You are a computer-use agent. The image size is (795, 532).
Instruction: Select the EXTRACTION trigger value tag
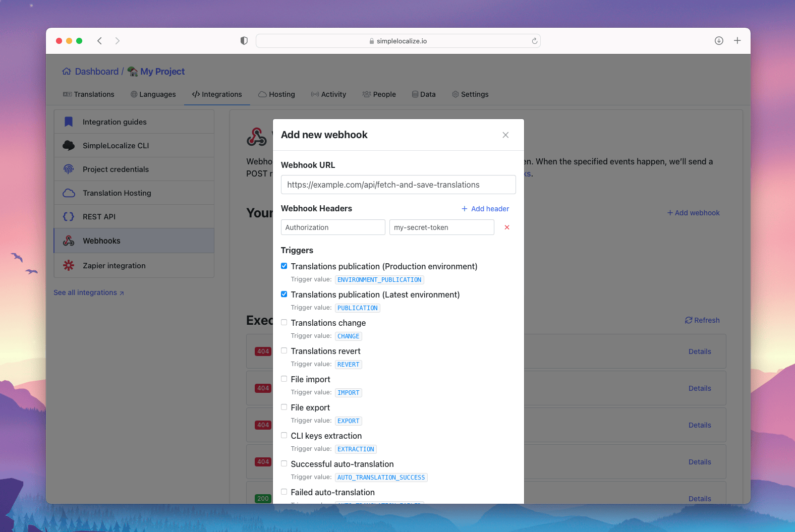[x=356, y=449]
